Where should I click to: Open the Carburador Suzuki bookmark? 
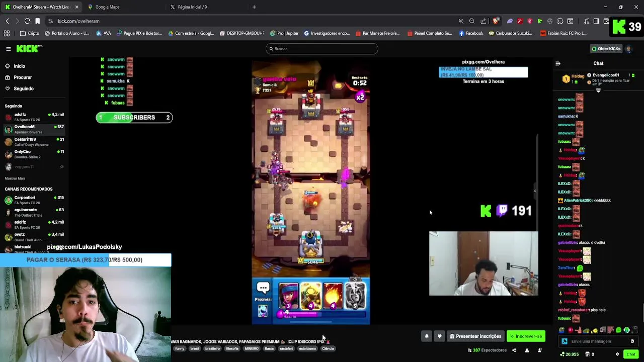click(511, 33)
